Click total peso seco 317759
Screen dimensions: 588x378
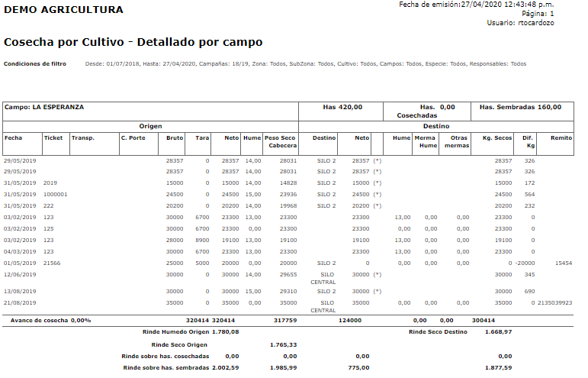tap(285, 321)
